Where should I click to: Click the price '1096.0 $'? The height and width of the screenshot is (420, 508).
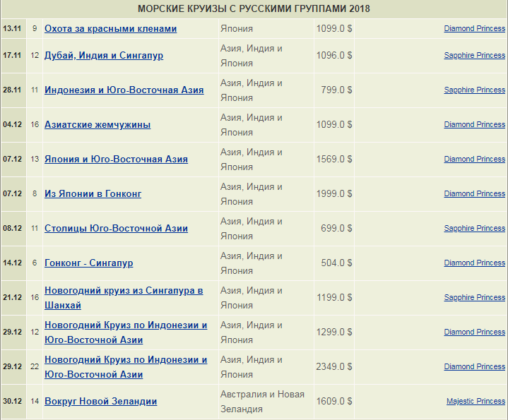coord(334,56)
